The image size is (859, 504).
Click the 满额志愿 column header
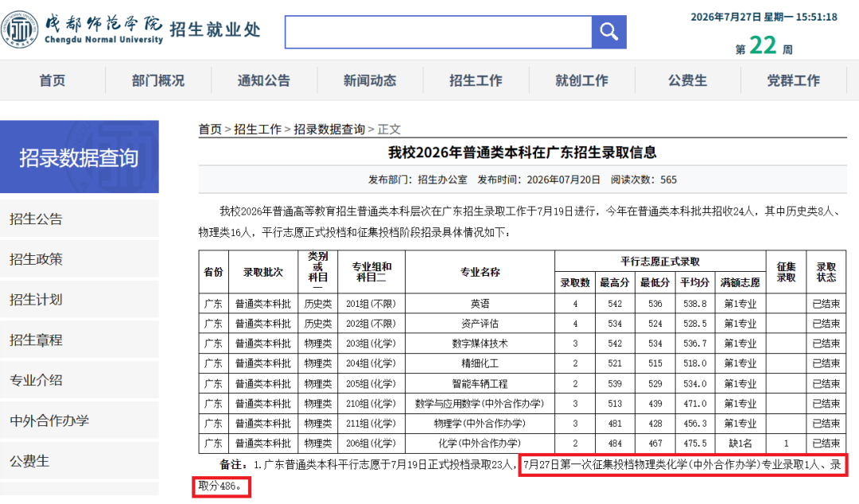pos(740,283)
